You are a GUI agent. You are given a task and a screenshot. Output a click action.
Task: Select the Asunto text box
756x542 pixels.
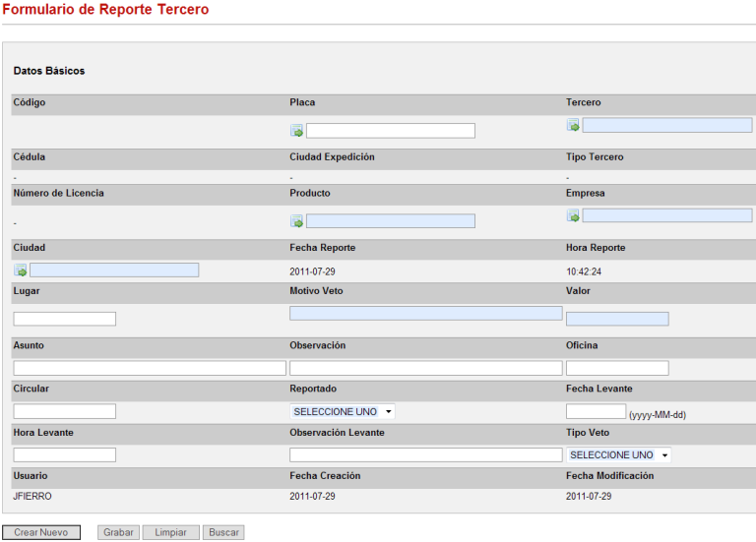[x=150, y=368]
